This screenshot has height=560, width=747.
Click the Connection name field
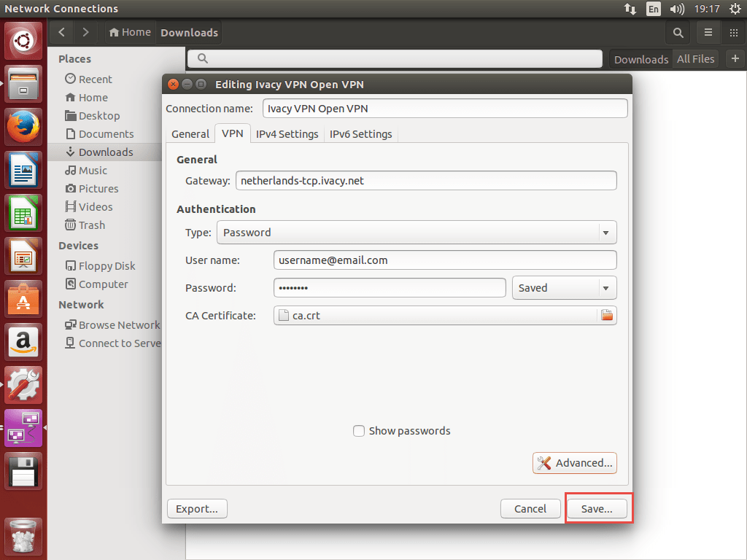[445, 109]
